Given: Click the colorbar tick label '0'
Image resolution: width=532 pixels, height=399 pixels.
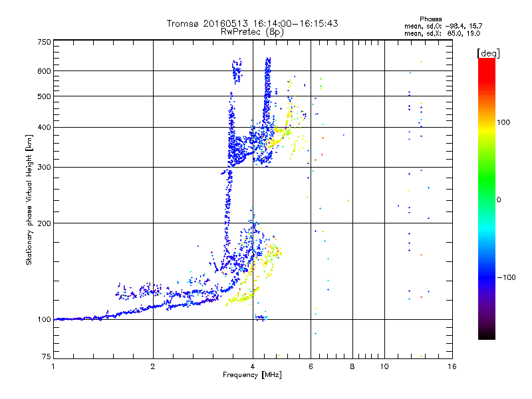Looking at the screenshot, I should tap(499, 200).
